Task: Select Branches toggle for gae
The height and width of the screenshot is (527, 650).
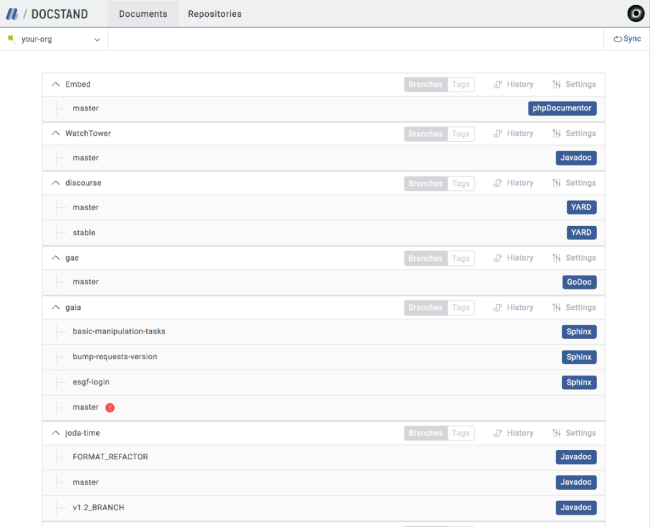Action: (x=426, y=258)
